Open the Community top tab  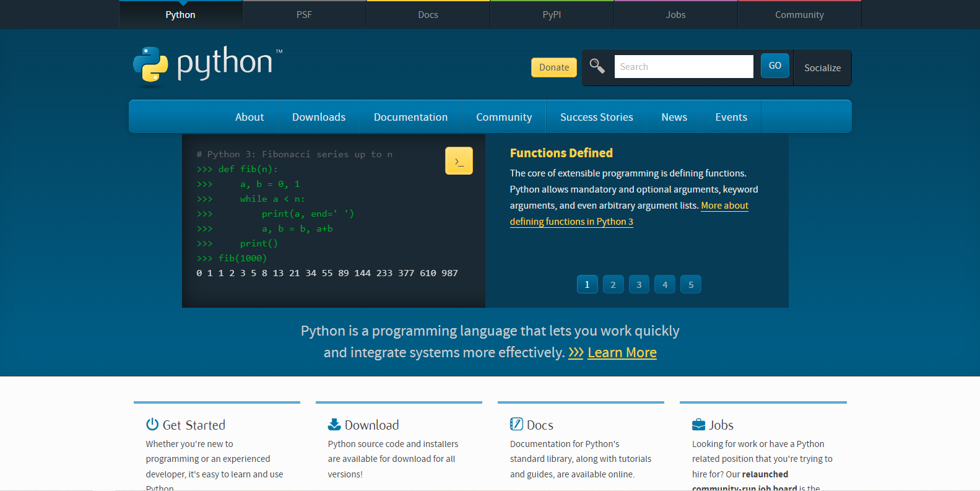click(x=799, y=14)
